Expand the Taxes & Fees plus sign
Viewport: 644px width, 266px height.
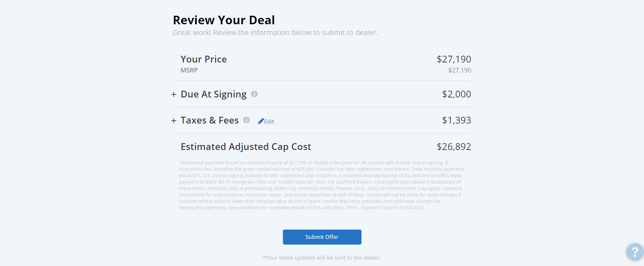tap(174, 121)
